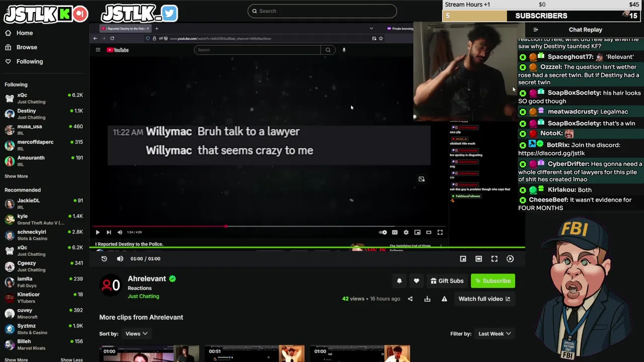The height and width of the screenshot is (362, 644).
Task: Seek on the Kick green clip progress bar
Action: 308,247
